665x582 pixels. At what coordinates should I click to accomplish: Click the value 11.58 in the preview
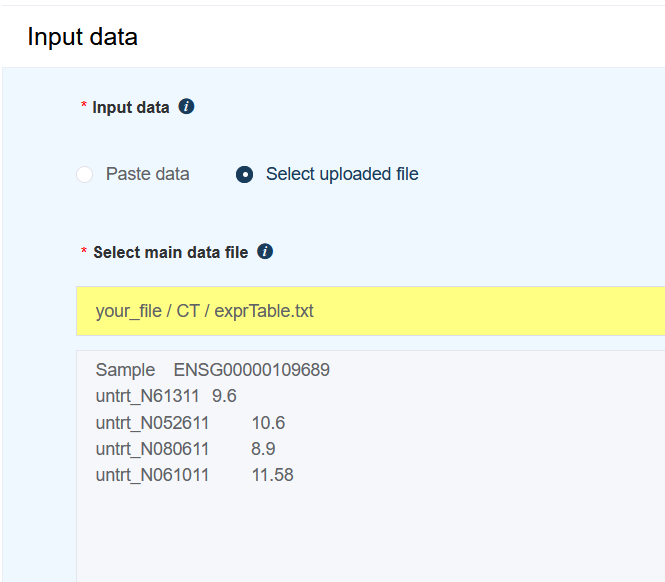[x=272, y=475]
